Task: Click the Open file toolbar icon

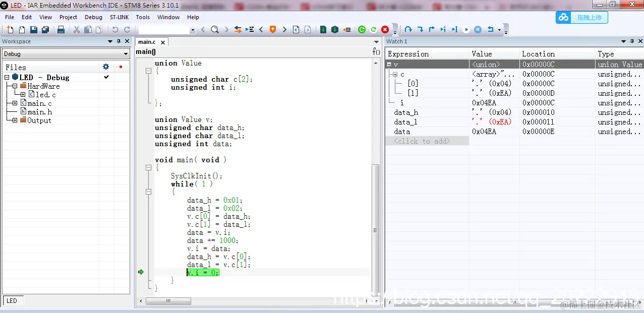Action: coord(22,30)
